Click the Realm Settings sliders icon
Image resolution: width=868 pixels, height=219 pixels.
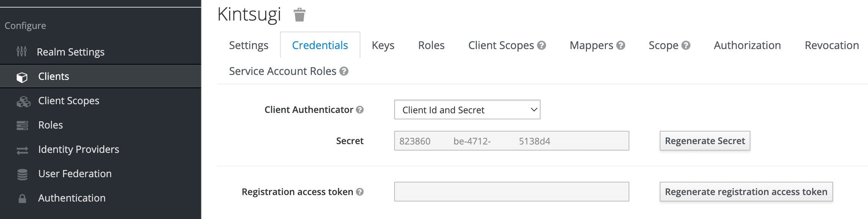click(22, 52)
